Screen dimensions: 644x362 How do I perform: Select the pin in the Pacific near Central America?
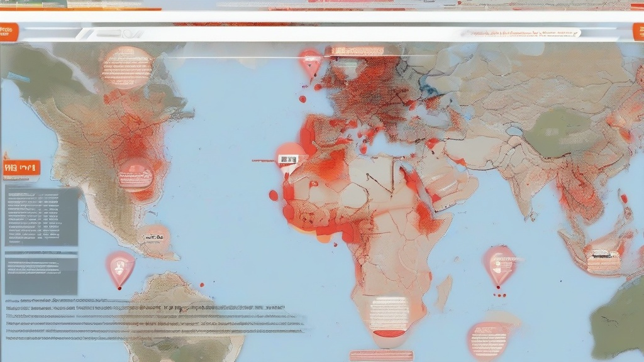point(120,266)
